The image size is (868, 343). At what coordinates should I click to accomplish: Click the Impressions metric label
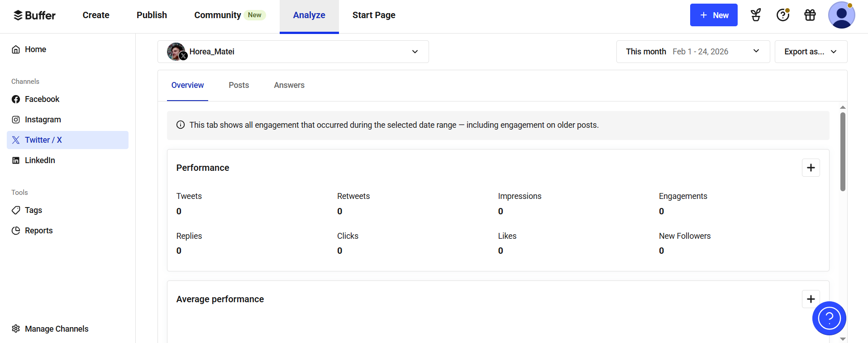pos(520,196)
